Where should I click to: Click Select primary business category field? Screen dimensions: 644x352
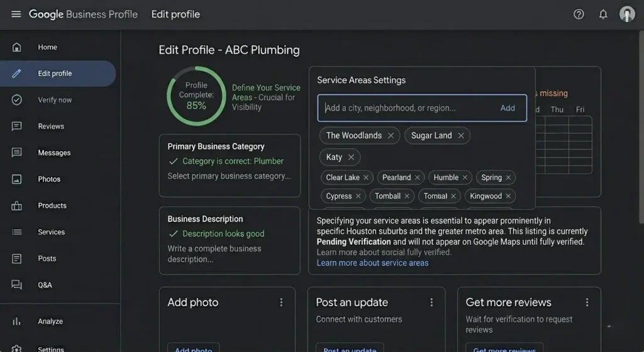(x=229, y=176)
